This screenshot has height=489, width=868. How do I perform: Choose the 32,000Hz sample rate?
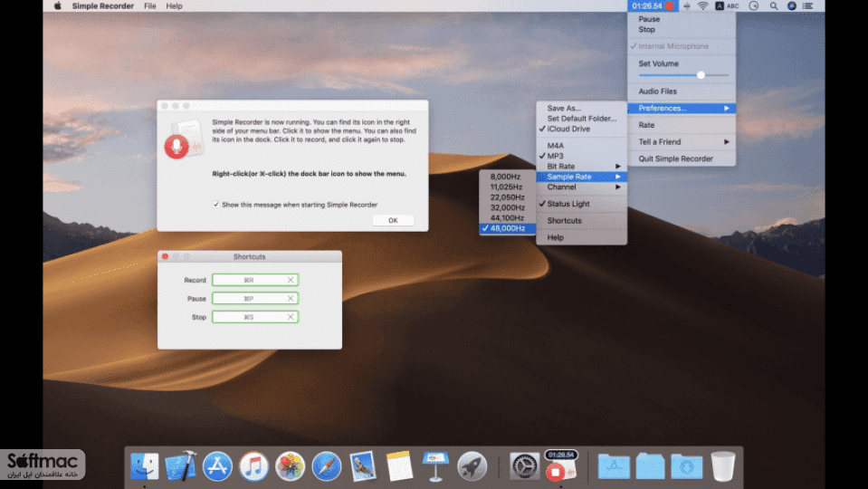(507, 207)
